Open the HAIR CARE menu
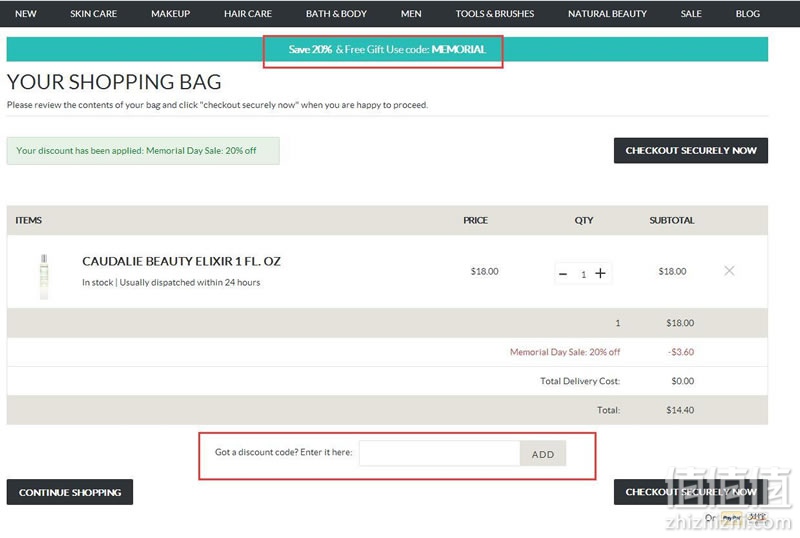Viewport: 800px width, 538px height. tap(247, 14)
